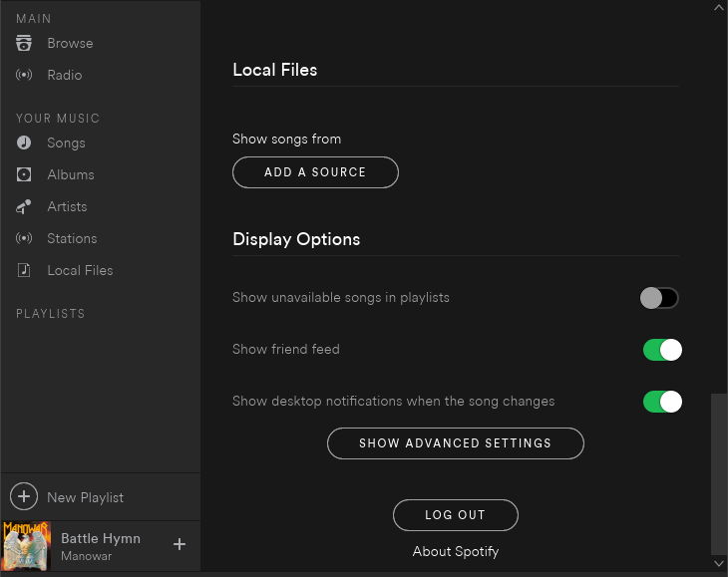Viewport: 728px width, 577px height.
Task: Open the Albums disc icon
Action: (x=24, y=174)
